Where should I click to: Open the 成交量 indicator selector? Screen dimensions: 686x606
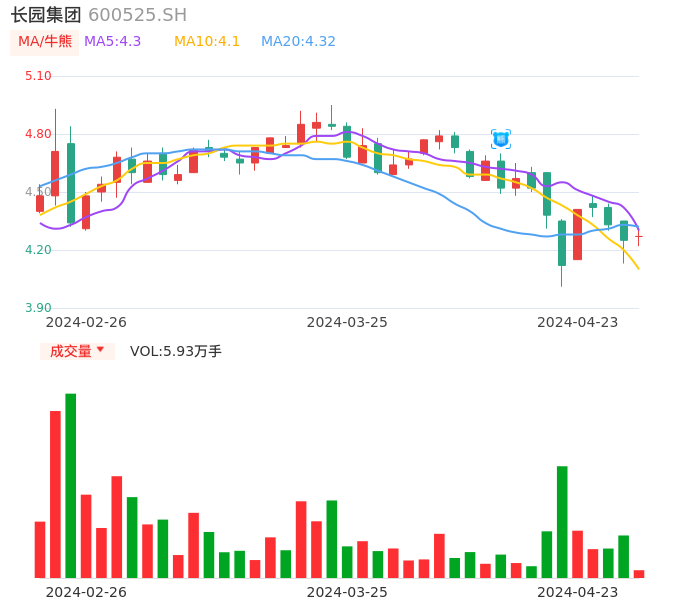(x=71, y=351)
